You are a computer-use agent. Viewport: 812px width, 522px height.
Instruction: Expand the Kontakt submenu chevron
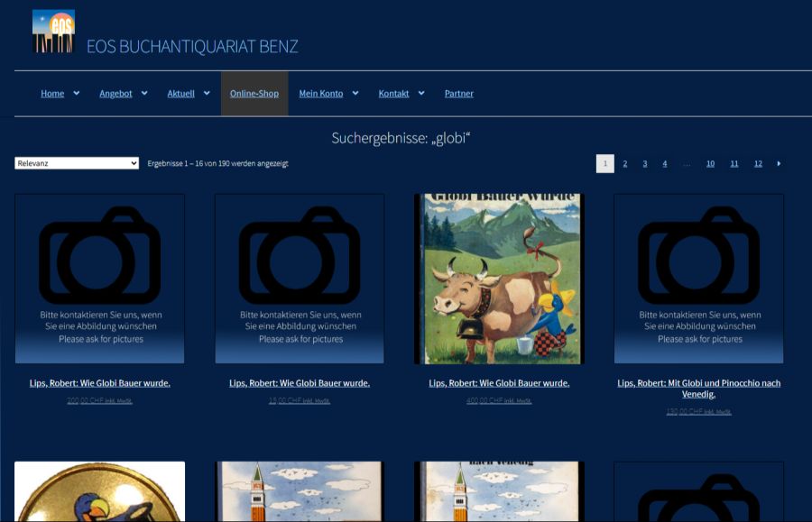pyautogui.click(x=421, y=93)
